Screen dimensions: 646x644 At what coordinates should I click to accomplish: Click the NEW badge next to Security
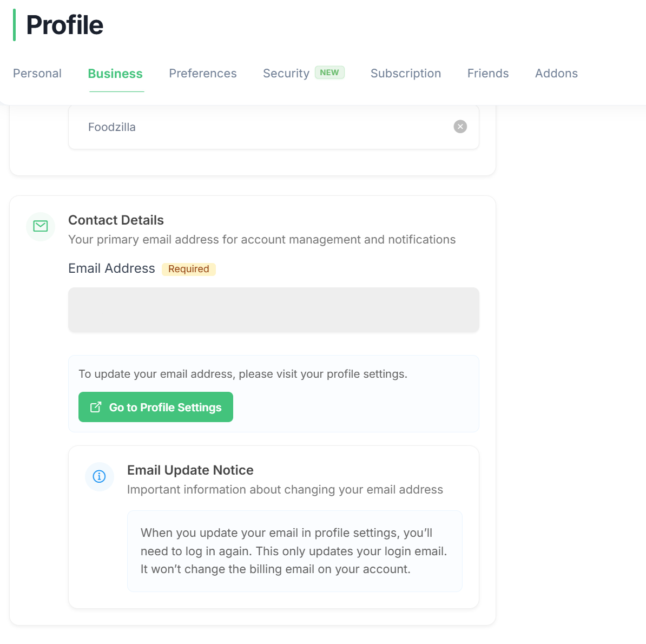[329, 73]
